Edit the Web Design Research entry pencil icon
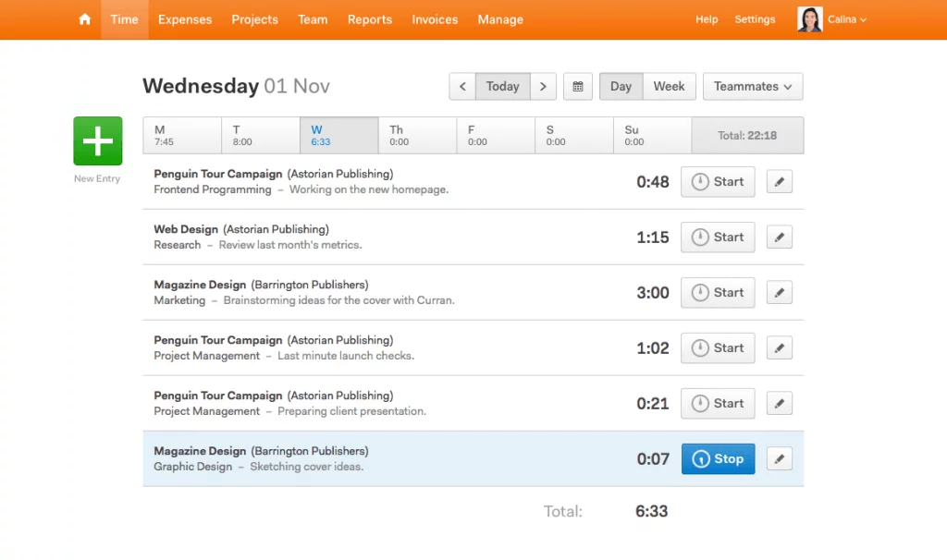This screenshot has height=560, width=947. click(x=780, y=237)
